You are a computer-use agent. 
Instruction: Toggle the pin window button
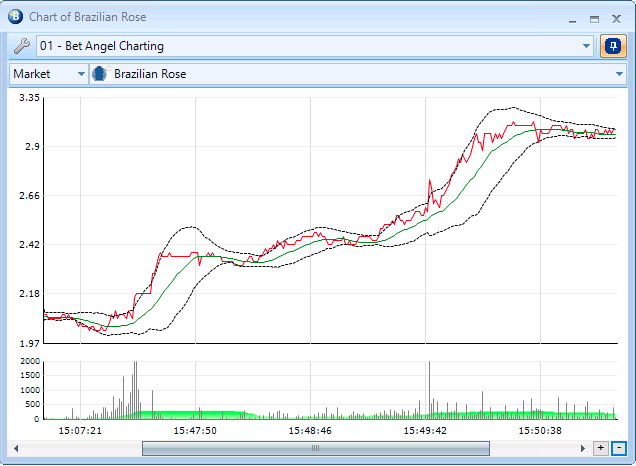[x=613, y=46]
